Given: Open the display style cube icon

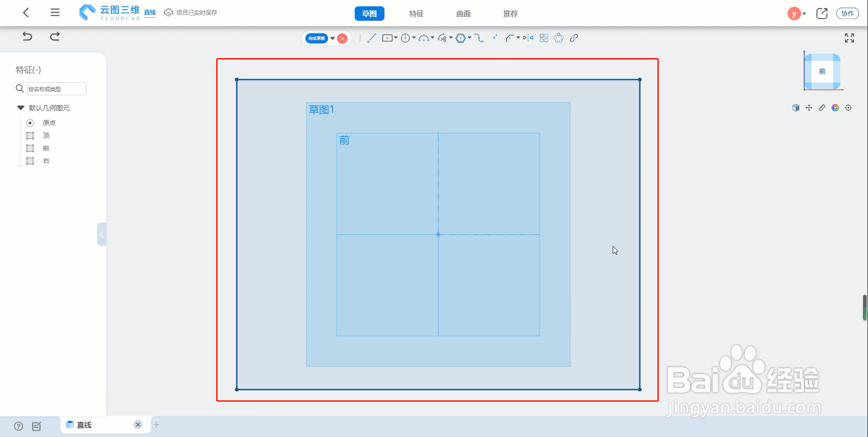Looking at the screenshot, I should pos(796,108).
